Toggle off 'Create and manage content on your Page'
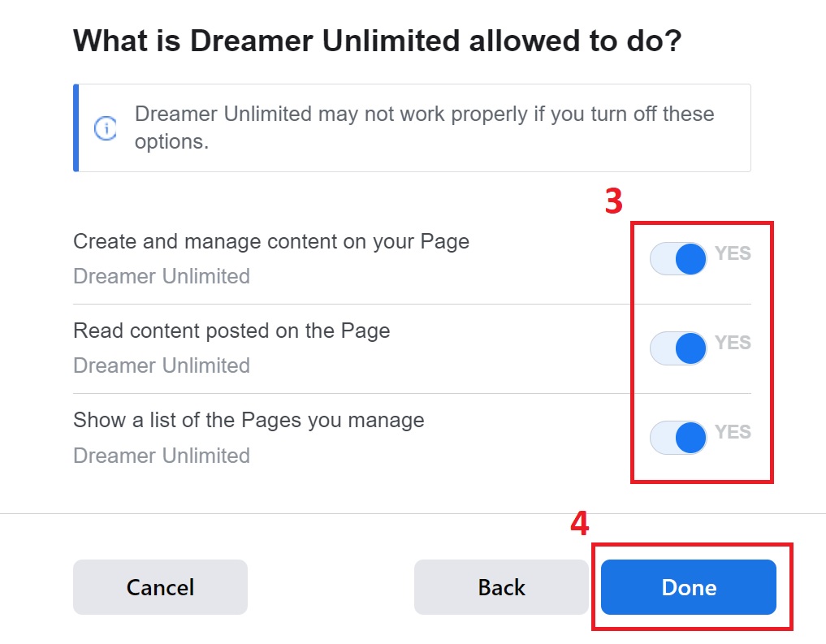This screenshot has width=826, height=644. tap(678, 258)
